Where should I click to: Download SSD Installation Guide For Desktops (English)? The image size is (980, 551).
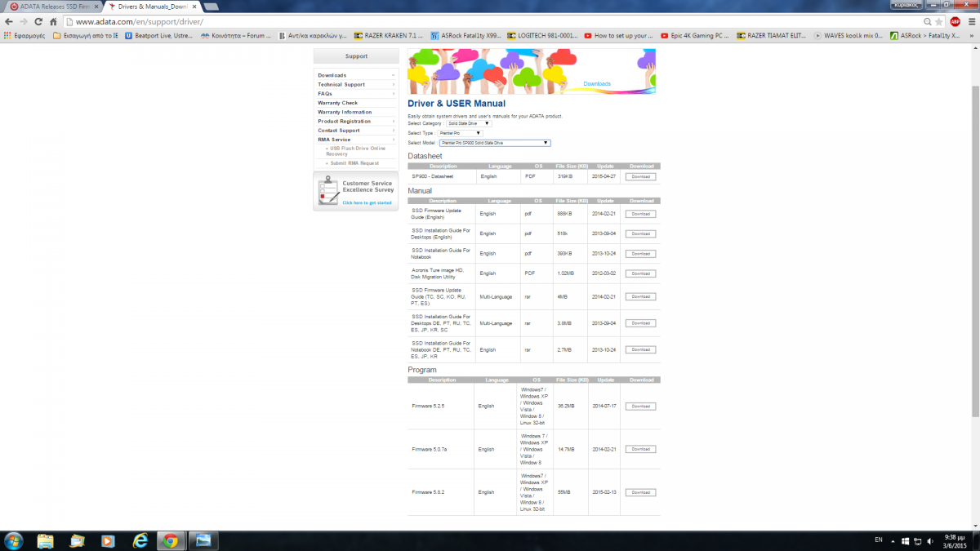pyautogui.click(x=640, y=233)
